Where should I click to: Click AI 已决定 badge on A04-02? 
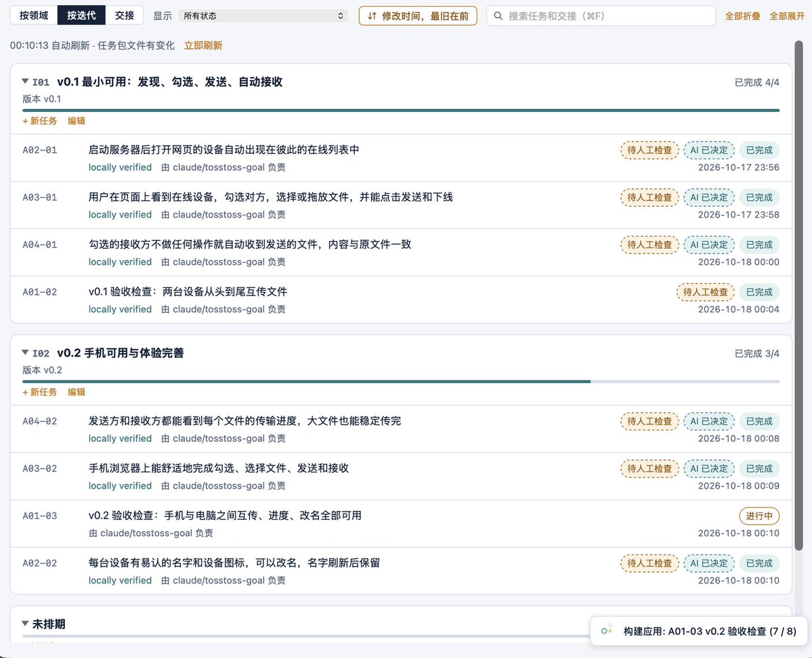click(709, 421)
